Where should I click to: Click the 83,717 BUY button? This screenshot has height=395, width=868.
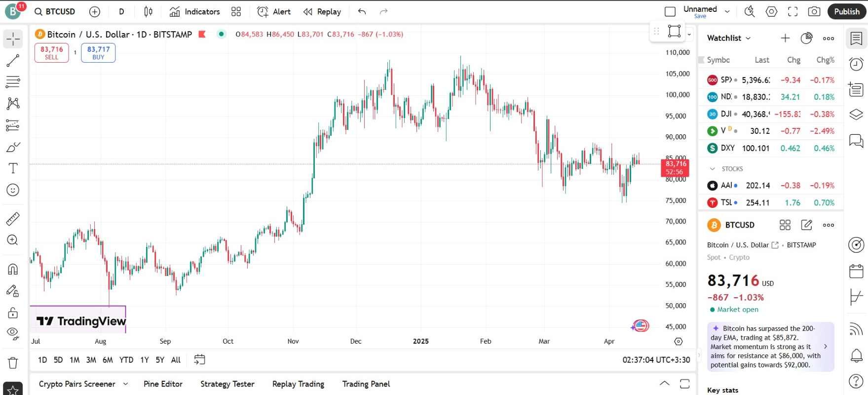(98, 53)
